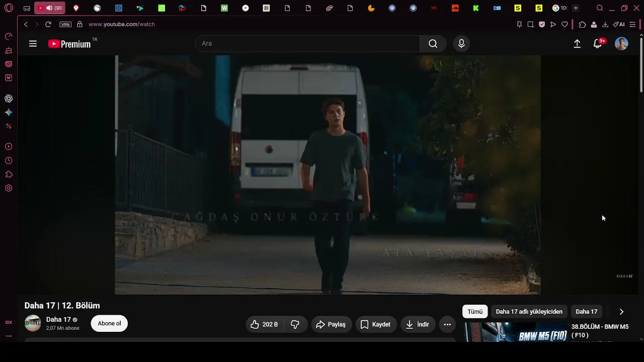Mute the playing YouTube tab speaker
Image resolution: width=644 pixels, height=362 pixels.
pyautogui.click(x=49, y=8)
